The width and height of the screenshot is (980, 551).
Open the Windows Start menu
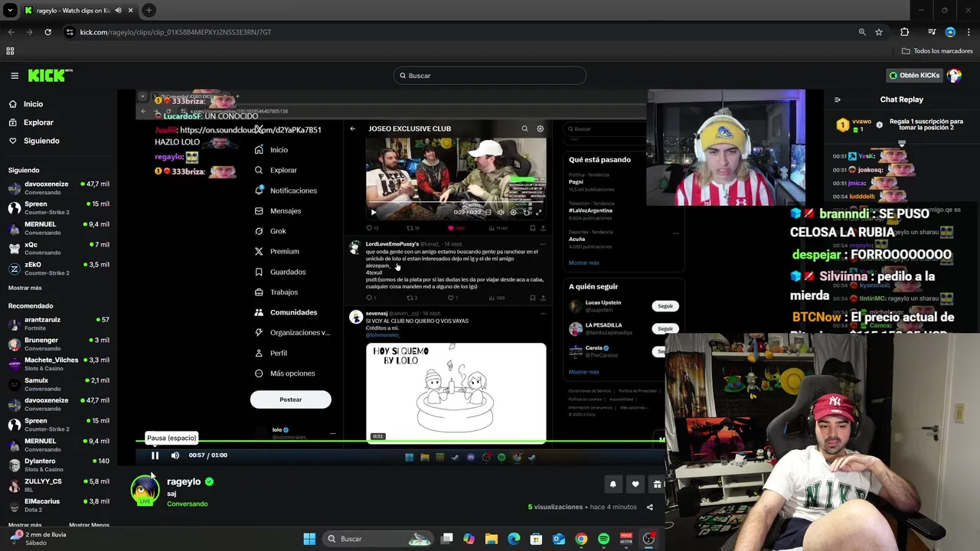point(309,539)
